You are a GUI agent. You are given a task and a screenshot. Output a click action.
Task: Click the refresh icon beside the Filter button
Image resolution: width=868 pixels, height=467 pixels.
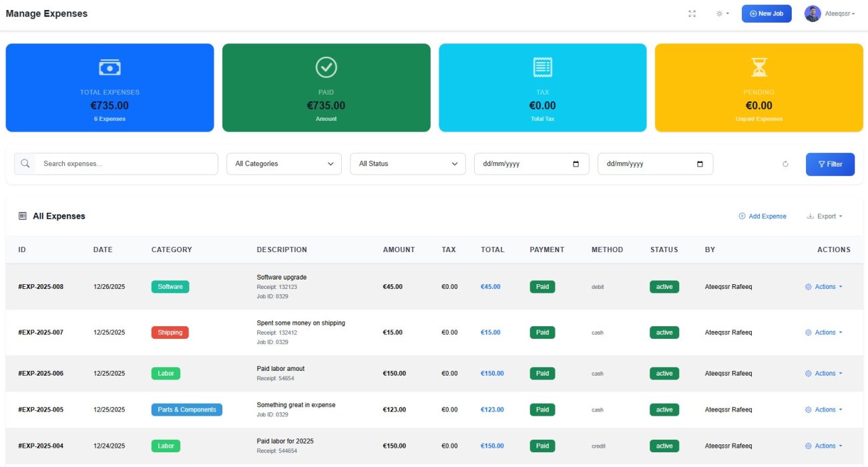(x=785, y=163)
